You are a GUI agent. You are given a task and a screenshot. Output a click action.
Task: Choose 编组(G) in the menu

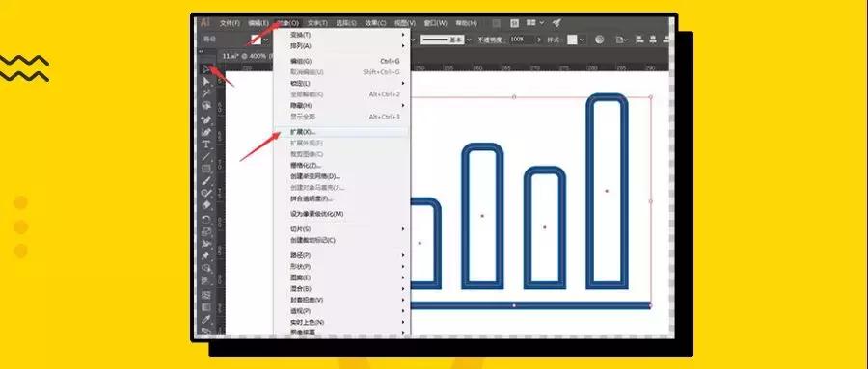(x=341, y=61)
